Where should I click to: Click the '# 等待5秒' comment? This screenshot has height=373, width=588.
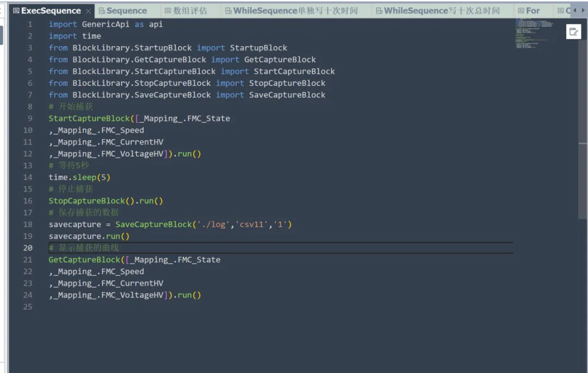click(x=69, y=165)
